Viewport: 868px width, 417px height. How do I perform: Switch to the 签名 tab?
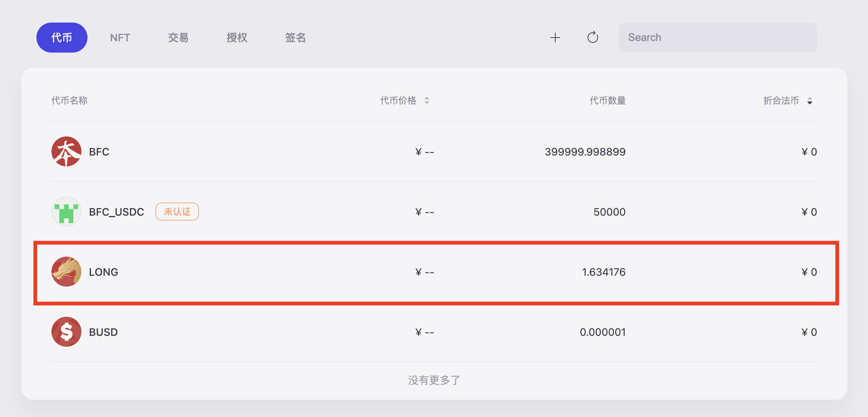tap(295, 38)
